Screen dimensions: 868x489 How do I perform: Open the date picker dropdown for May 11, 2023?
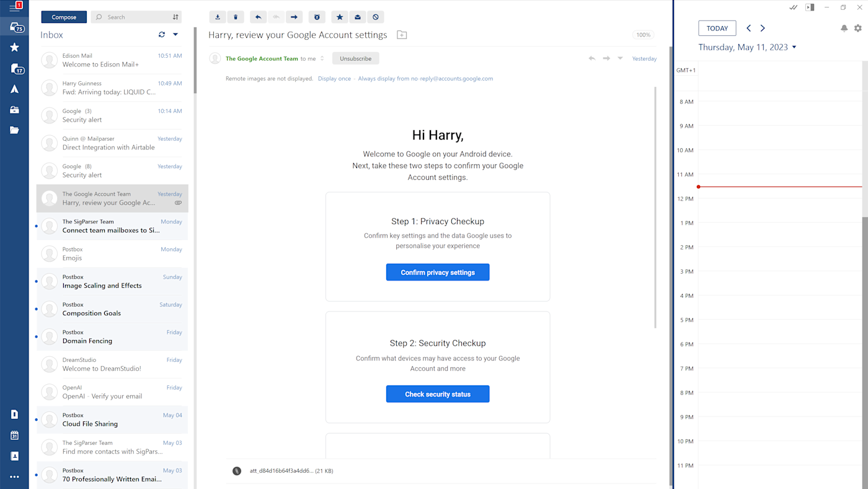(794, 47)
